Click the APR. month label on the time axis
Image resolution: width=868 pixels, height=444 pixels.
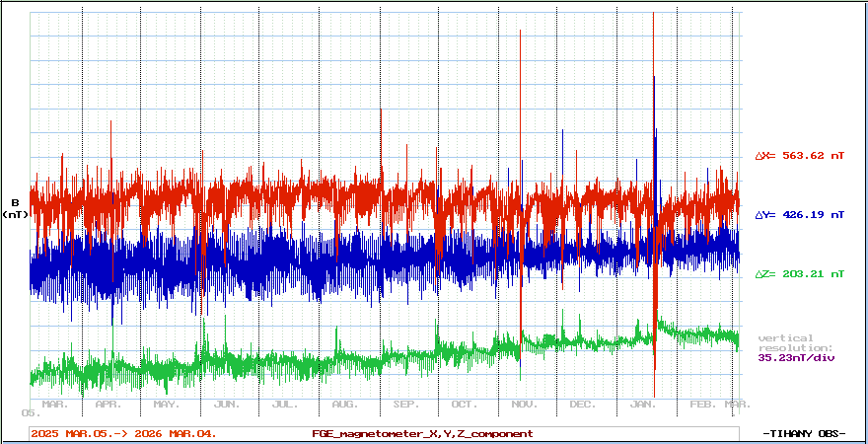108,405
